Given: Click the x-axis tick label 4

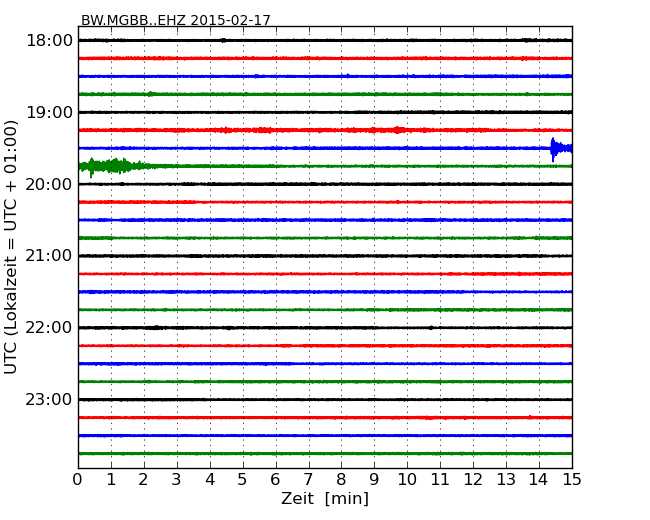Looking at the screenshot, I should 210,480.
